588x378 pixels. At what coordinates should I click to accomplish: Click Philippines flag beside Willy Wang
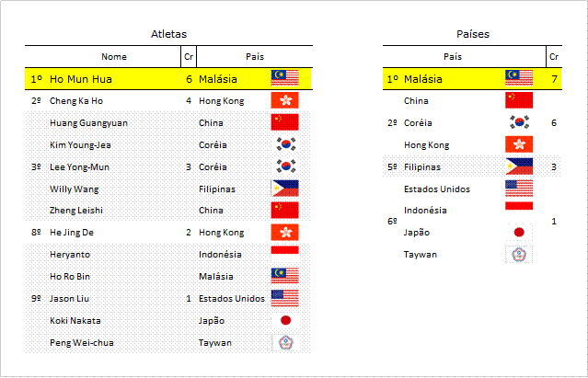click(x=284, y=188)
